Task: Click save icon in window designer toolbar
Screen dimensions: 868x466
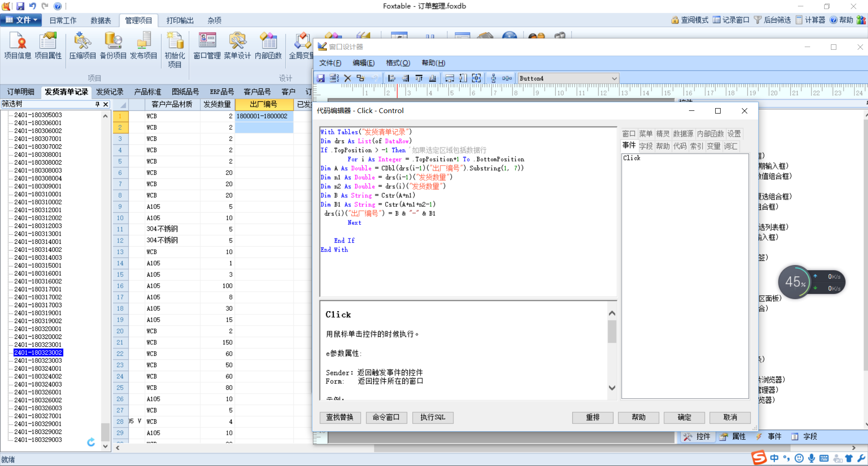Action: tap(321, 78)
